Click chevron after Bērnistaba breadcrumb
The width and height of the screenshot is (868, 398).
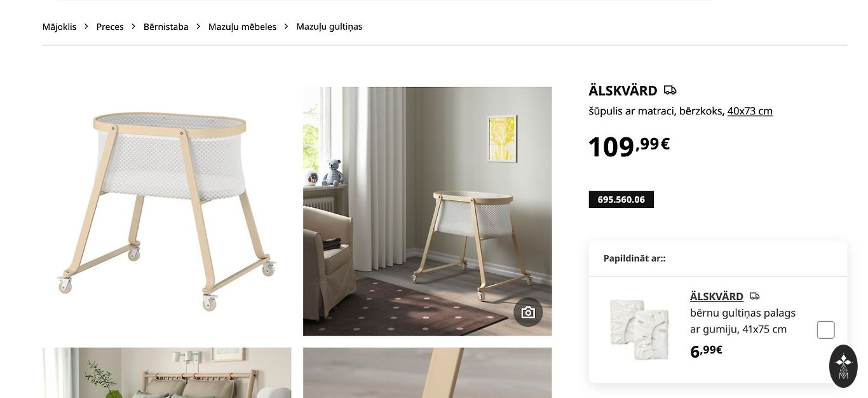198,27
